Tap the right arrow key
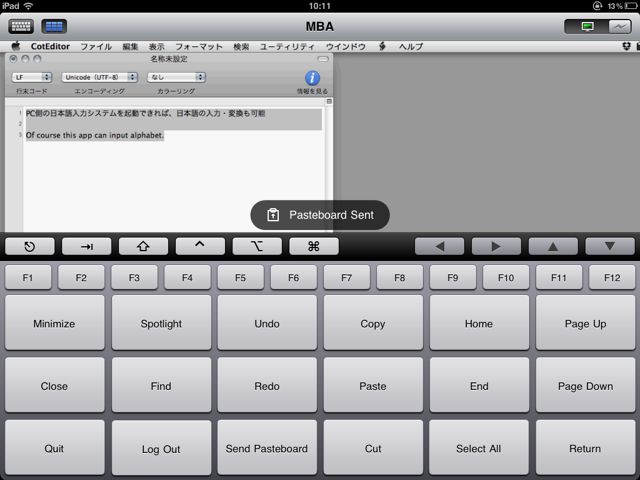Screen dimensions: 640x480 click(x=496, y=247)
